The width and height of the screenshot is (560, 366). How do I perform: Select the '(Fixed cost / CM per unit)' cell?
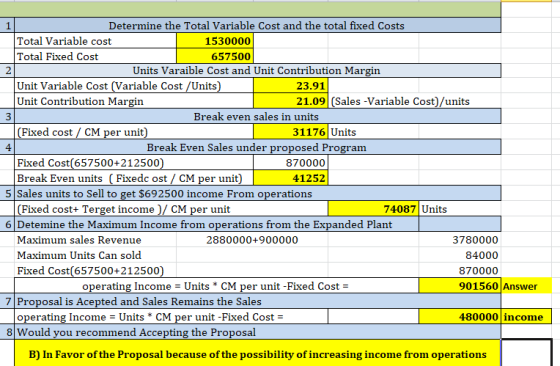tap(134, 132)
